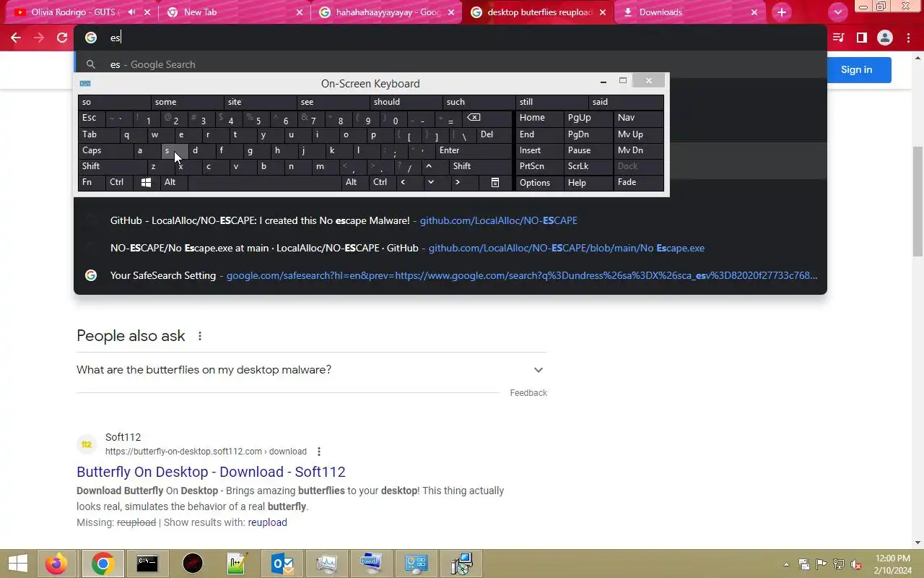
Task: Open NO-ESCAPE/No Escape.exe suggestion
Action: pyautogui.click(x=450, y=248)
